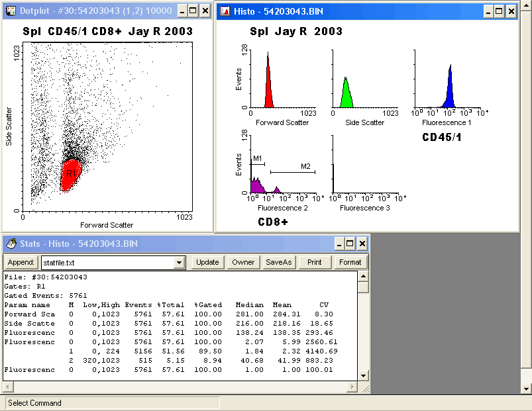Click the SaveAs button
The width and height of the screenshot is (532, 411).
pos(278,262)
